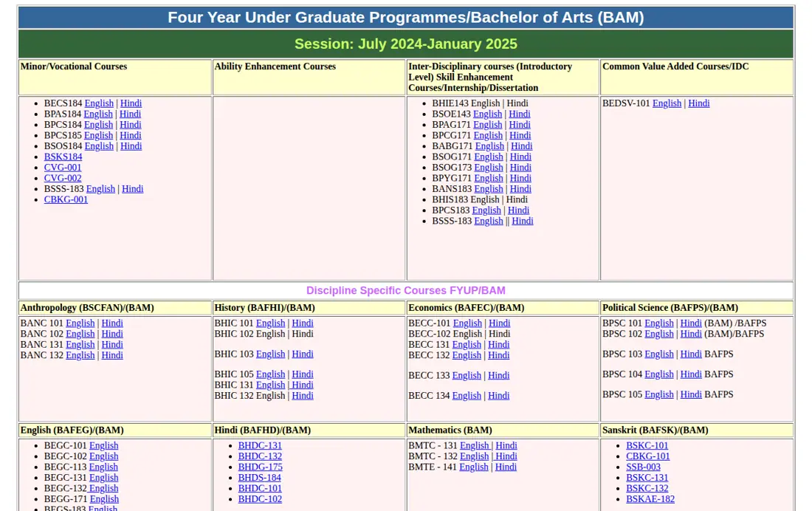
Task: Open BPSC 102 Hindi link
Action: 691,334
